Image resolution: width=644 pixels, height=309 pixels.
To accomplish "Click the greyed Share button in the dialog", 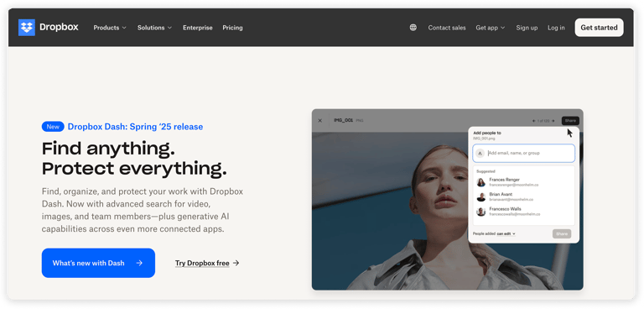I will (x=562, y=233).
